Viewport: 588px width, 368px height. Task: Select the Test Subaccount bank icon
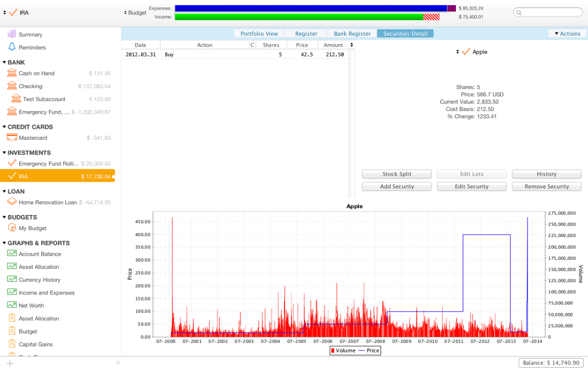[16, 99]
